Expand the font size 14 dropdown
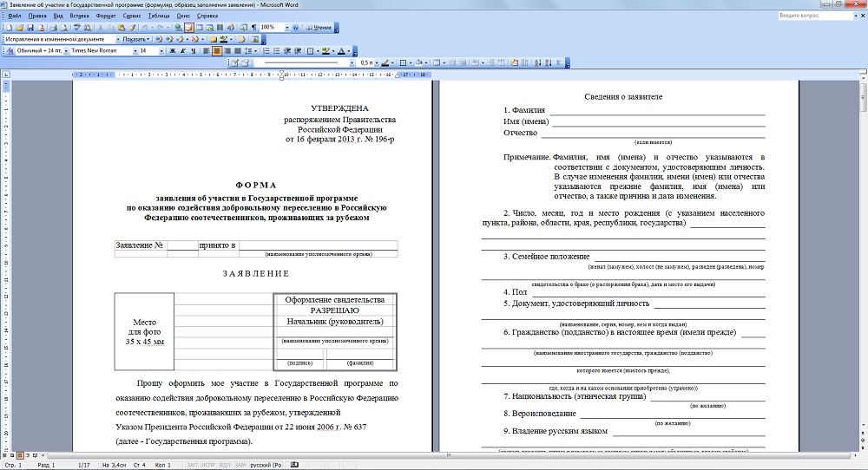868x470 pixels. point(161,51)
